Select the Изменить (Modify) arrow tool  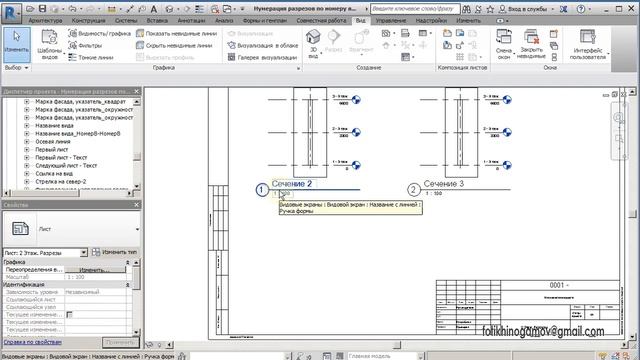(x=17, y=44)
